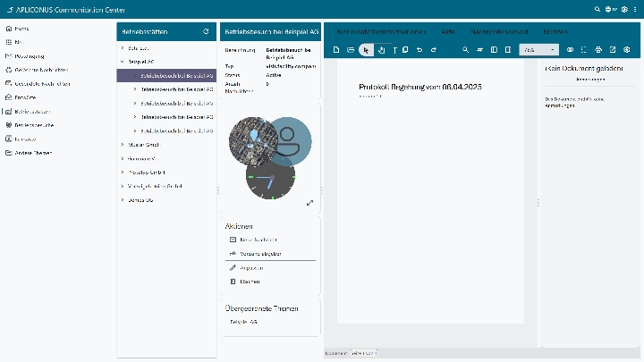Click the hash page number icon
Image resolution: width=644 pixels, height=362 pixels.
479,50
